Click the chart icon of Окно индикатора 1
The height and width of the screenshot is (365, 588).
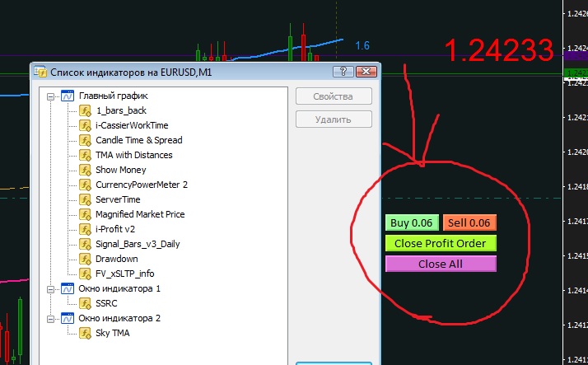pyautogui.click(x=68, y=288)
